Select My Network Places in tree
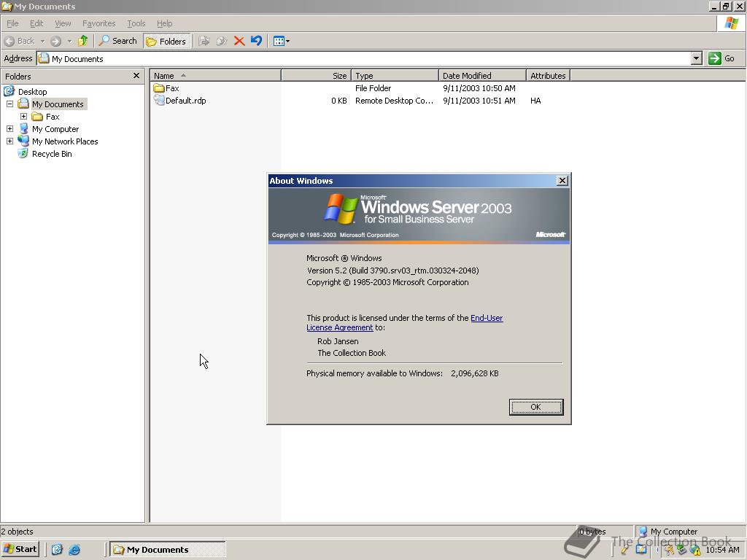 65,141
